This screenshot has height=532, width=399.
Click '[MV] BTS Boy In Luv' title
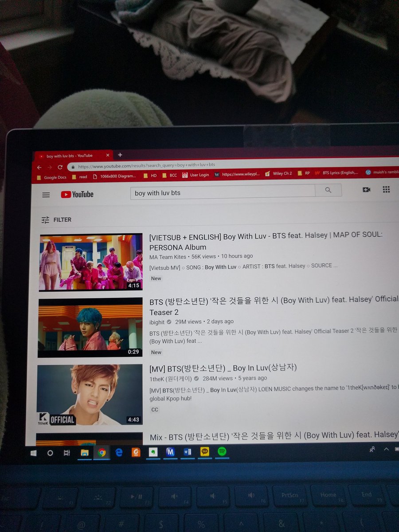(x=223, y=368)
